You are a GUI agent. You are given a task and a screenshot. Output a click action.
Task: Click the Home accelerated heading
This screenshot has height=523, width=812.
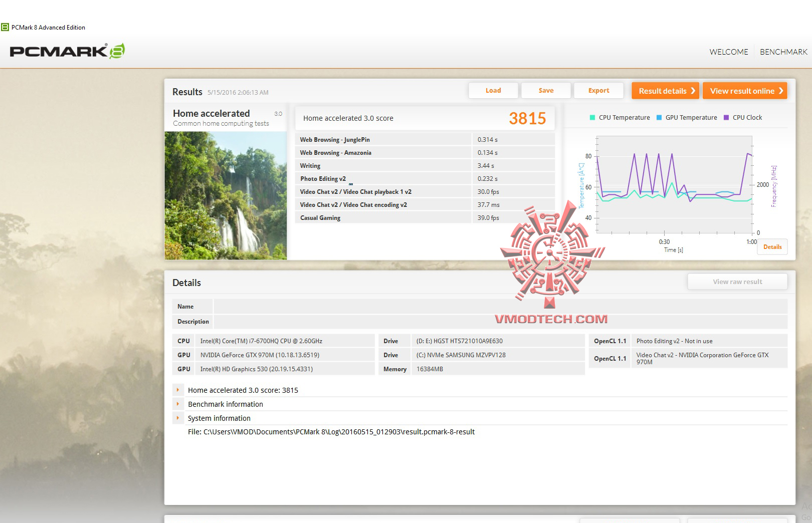pyautogui.click(x=211, y=114)
